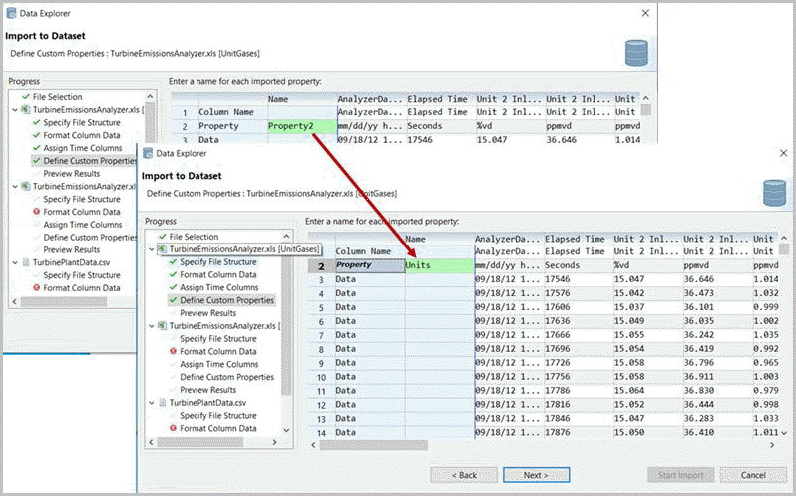Click green checkmark beside Assign Time Columns in front tree

point(173,287)
